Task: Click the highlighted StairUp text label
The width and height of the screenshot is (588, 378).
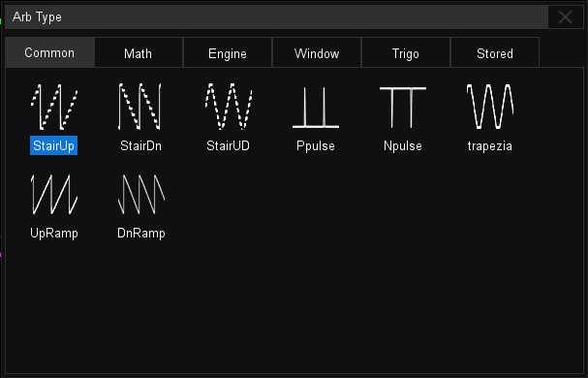Action: click(53, 145)
